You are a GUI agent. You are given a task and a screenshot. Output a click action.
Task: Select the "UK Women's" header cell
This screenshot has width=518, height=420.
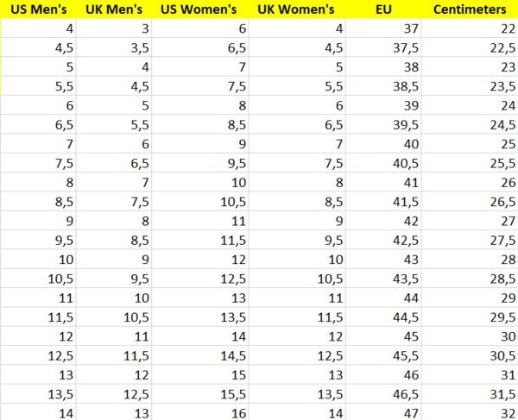click(x=296, y=9)
